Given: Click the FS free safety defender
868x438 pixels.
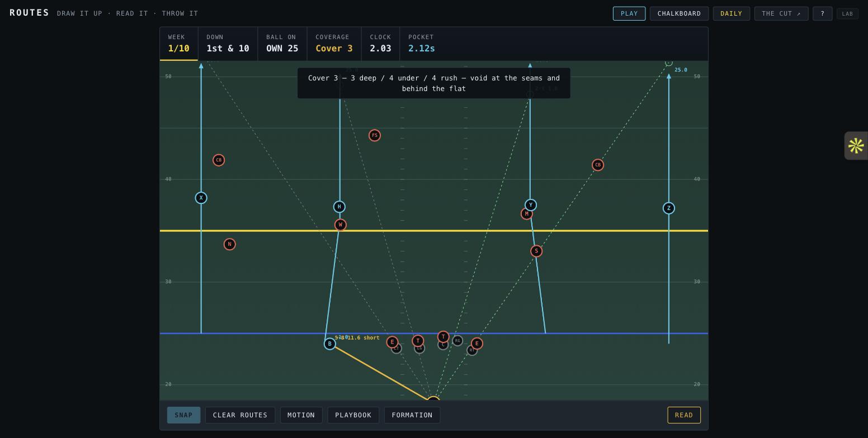Looking at the screenshot, I should point(375,135).
